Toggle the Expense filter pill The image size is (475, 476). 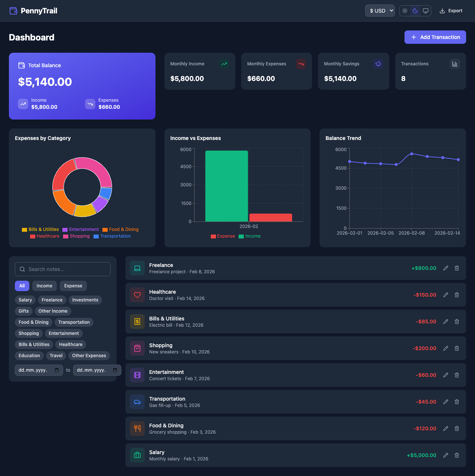pos(73,286)
